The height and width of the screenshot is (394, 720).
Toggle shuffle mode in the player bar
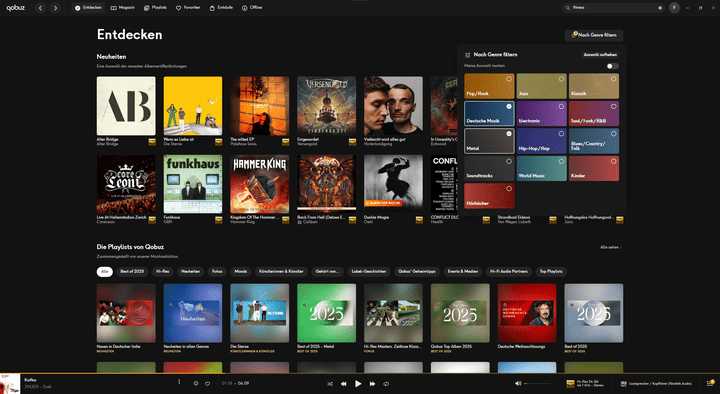point(330,384)
